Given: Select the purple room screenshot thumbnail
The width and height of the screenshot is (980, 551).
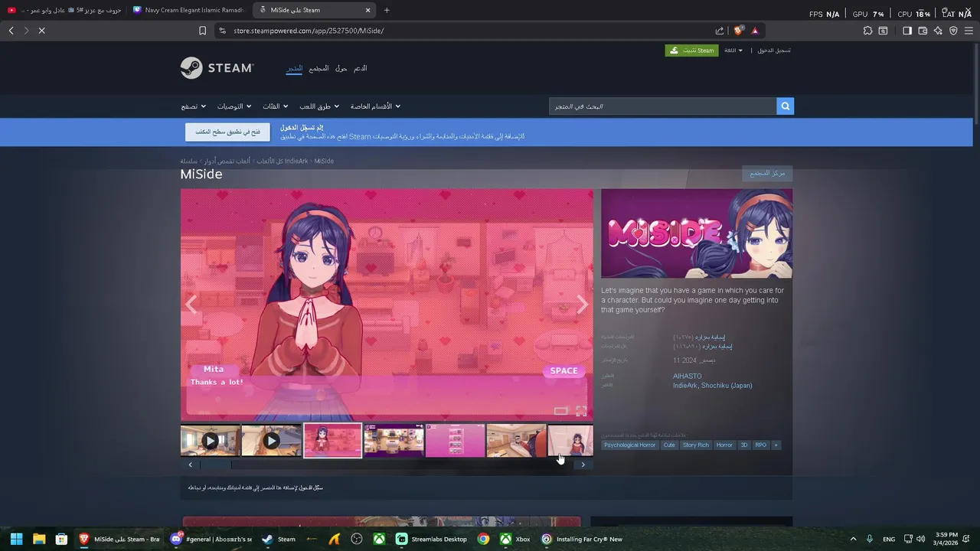Looking at the screenshot, I should (x=394, y=441).
